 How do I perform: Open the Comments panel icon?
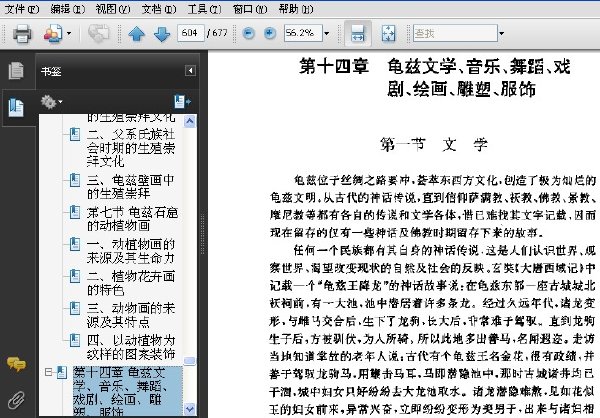pos(16,364)
